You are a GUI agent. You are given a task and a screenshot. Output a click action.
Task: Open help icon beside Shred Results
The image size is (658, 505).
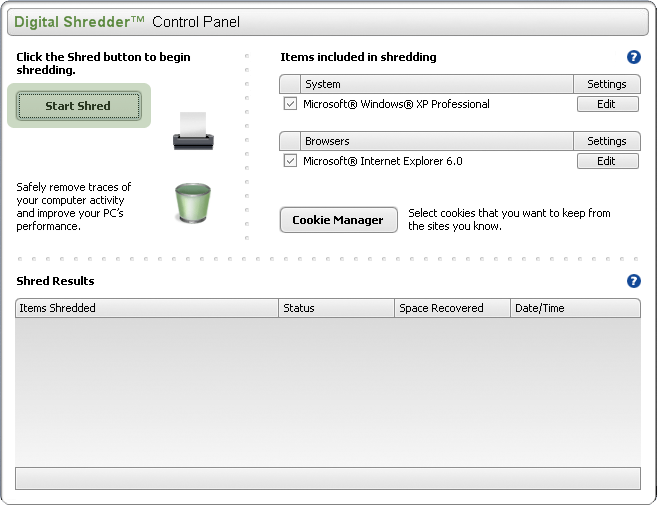tap(633, 281)
